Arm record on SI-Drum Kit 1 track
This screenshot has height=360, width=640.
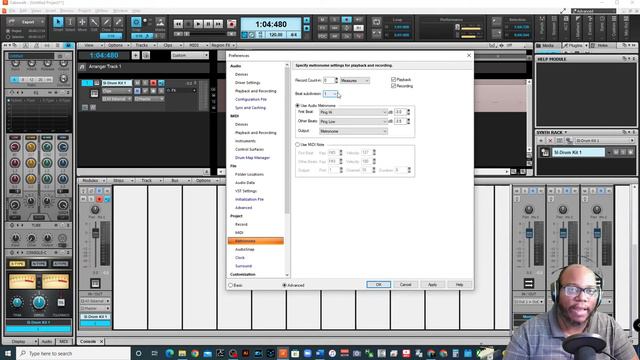[153, 83]
